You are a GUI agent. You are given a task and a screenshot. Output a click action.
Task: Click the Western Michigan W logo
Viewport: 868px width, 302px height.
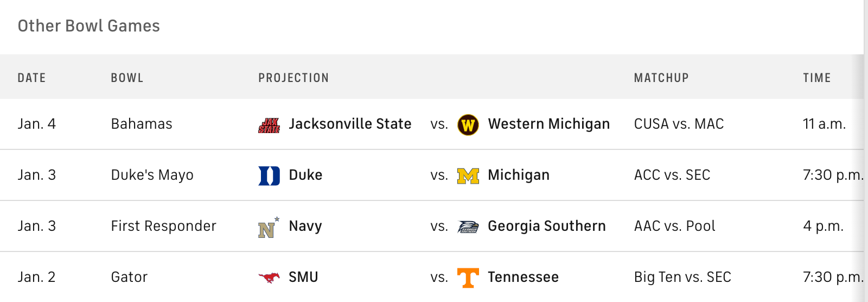[468, 125]
